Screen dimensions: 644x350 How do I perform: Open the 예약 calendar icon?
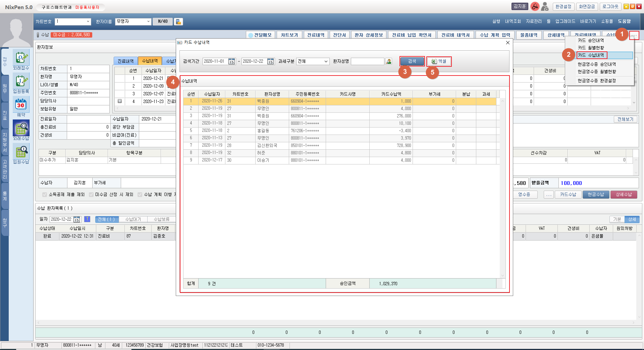(x=21, y=105)
